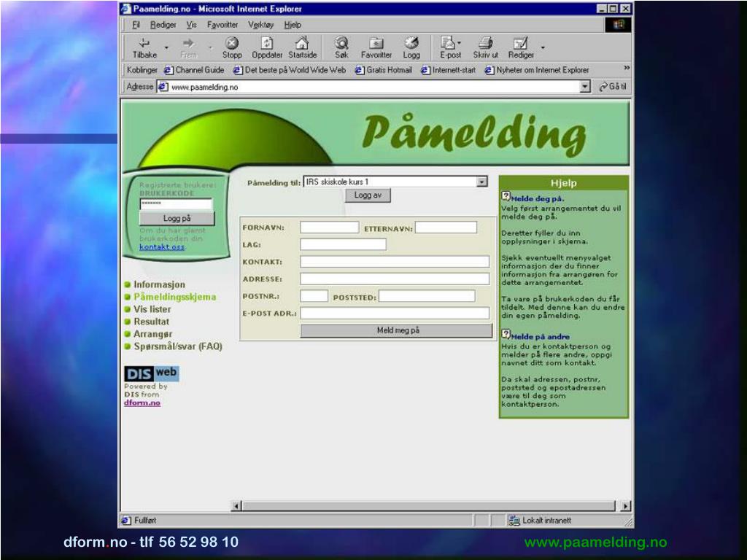
Task: Open the Søk search toolbar icon
Action: coord(341,43)
